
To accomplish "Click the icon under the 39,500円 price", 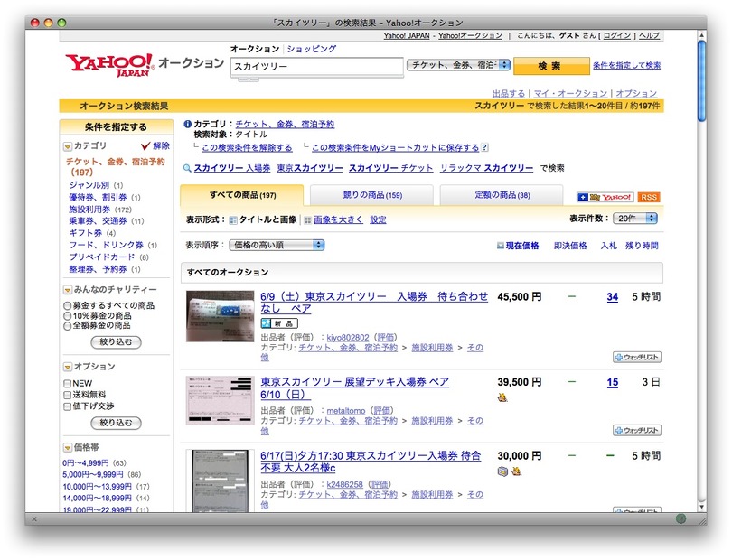I will (x=502, y=397).
